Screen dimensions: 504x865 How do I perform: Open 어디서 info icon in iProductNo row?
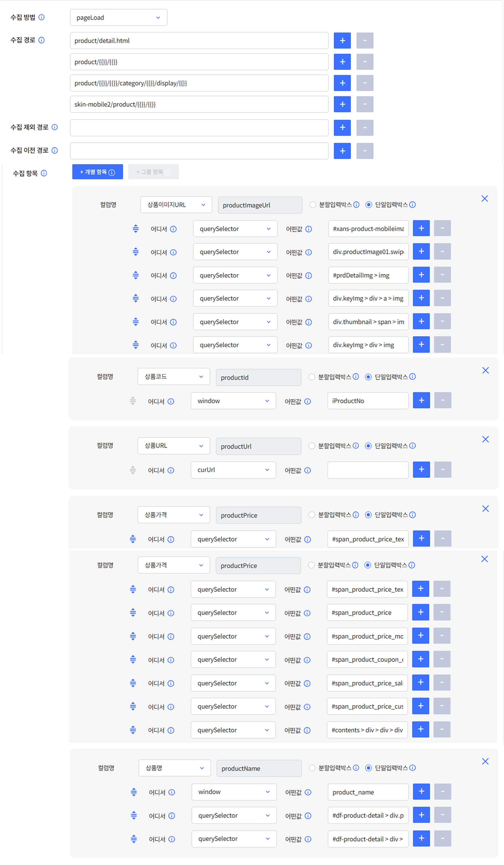[x=171, y=401]
